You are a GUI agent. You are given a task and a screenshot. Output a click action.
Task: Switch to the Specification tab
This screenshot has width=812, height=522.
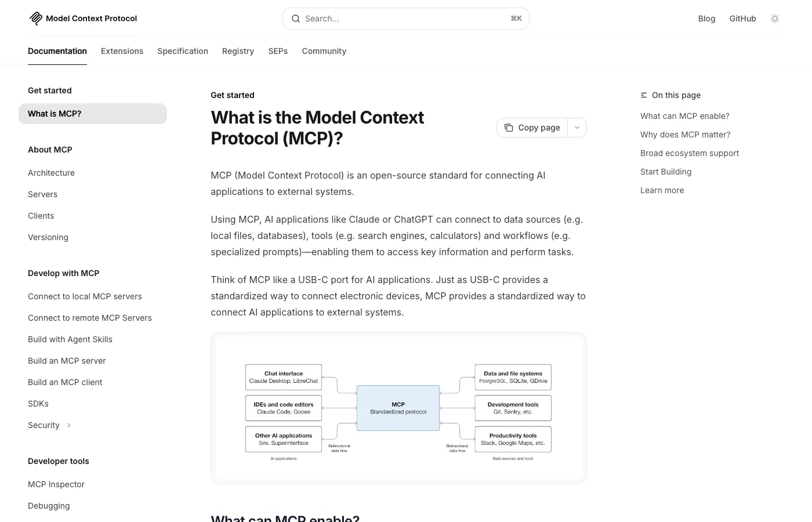click(183, 51)
